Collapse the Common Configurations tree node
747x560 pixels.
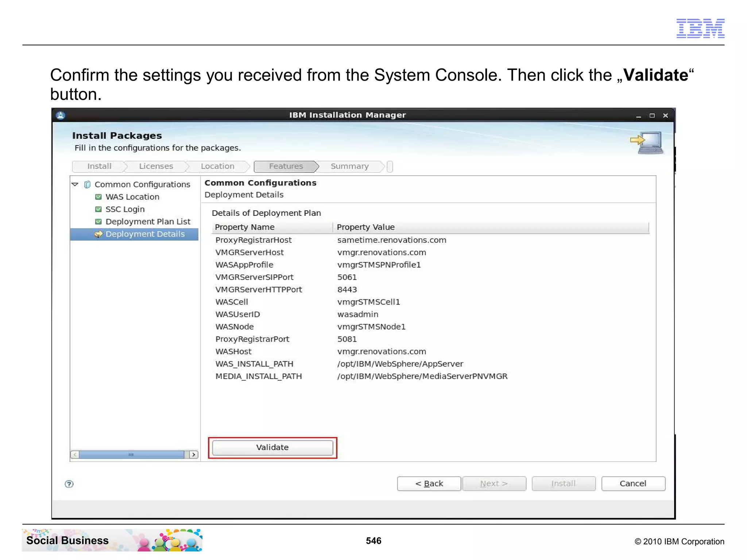[x=75, y=184]
